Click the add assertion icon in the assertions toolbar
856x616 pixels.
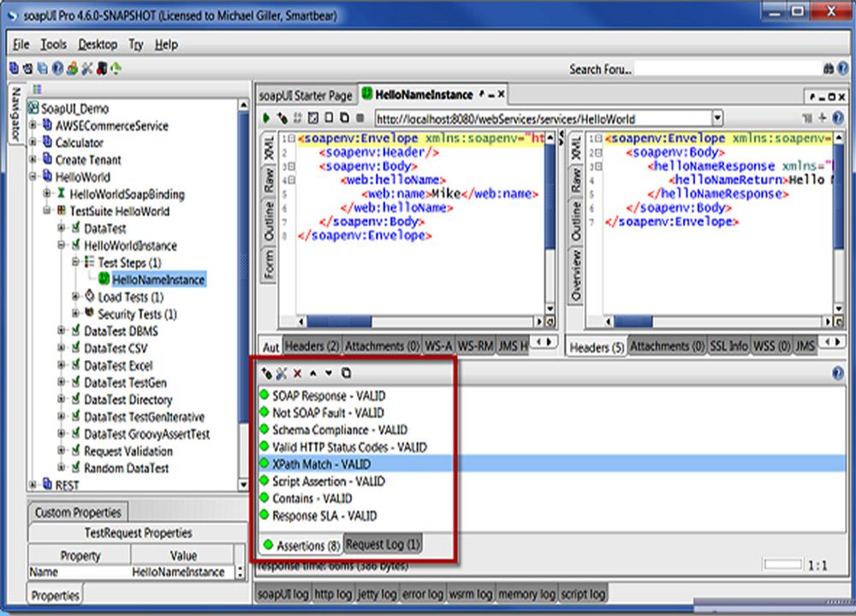point(266,373)
